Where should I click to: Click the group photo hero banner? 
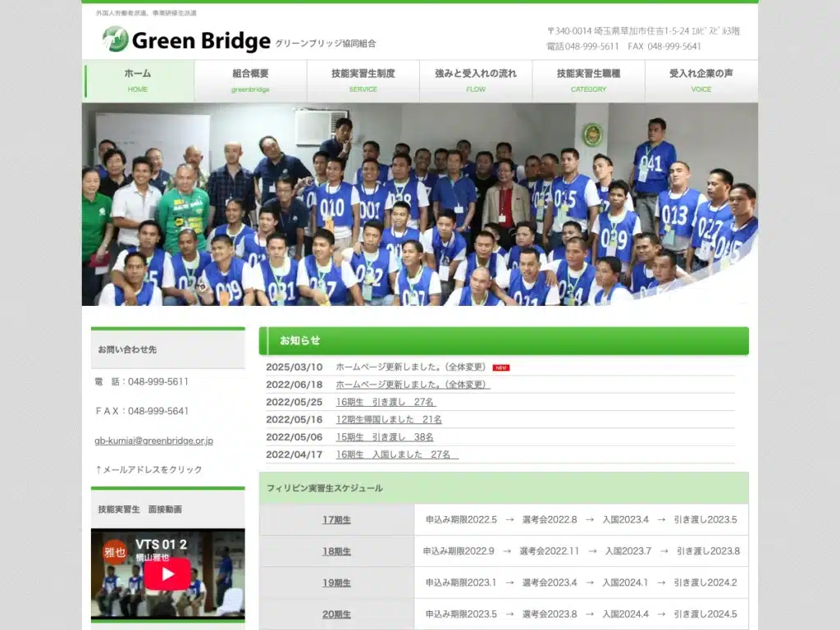(x=420, y=204)
